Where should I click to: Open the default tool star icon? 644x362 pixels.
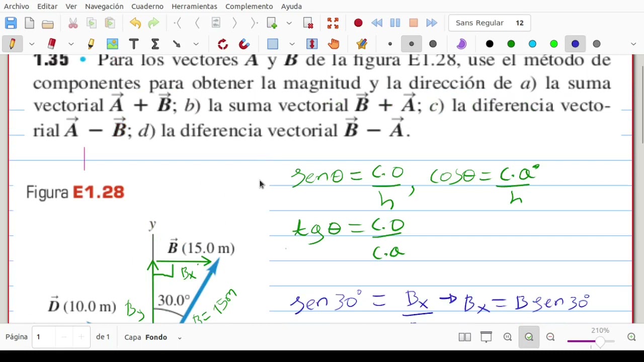(x=362, y=44)
